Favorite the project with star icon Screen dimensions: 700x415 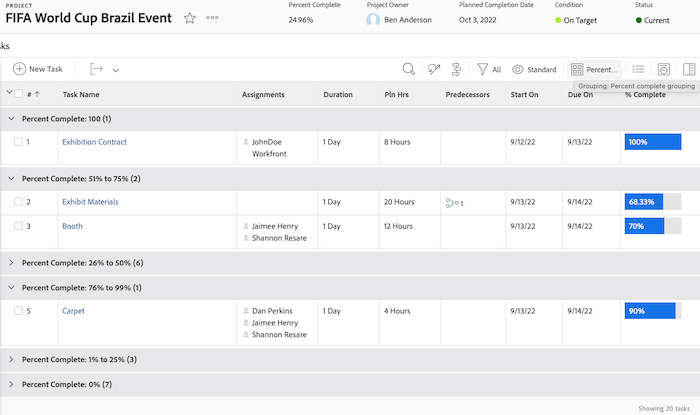[x=190, y=18]
